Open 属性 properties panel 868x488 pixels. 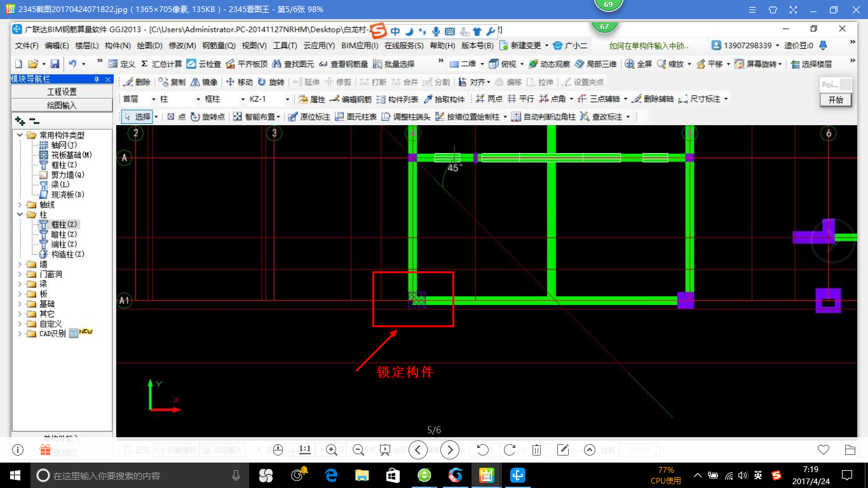click(312, 99)
